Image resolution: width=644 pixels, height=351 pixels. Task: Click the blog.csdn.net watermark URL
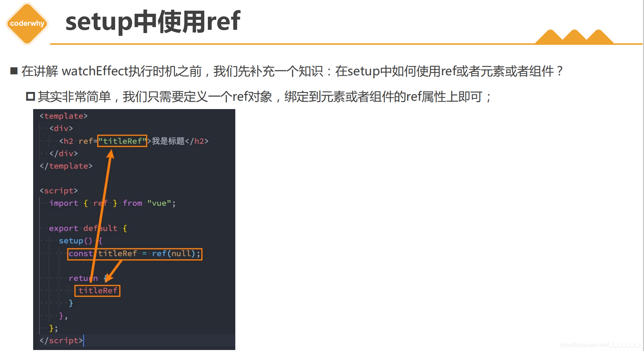[600, 345]
